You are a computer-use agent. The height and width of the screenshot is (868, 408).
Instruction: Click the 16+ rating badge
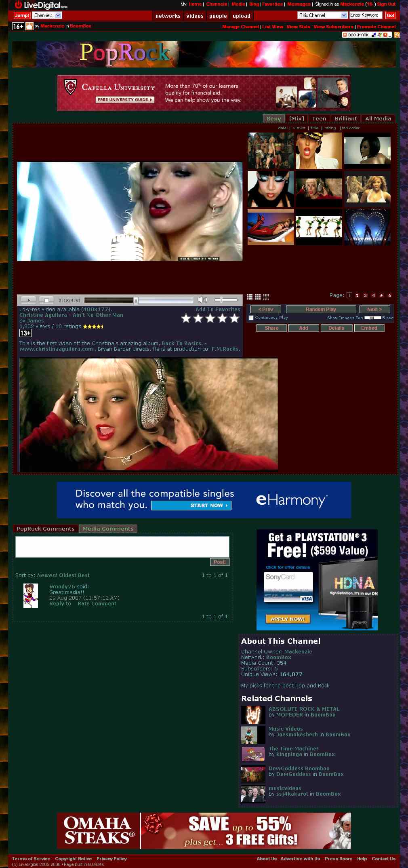(x=18, y=26)
